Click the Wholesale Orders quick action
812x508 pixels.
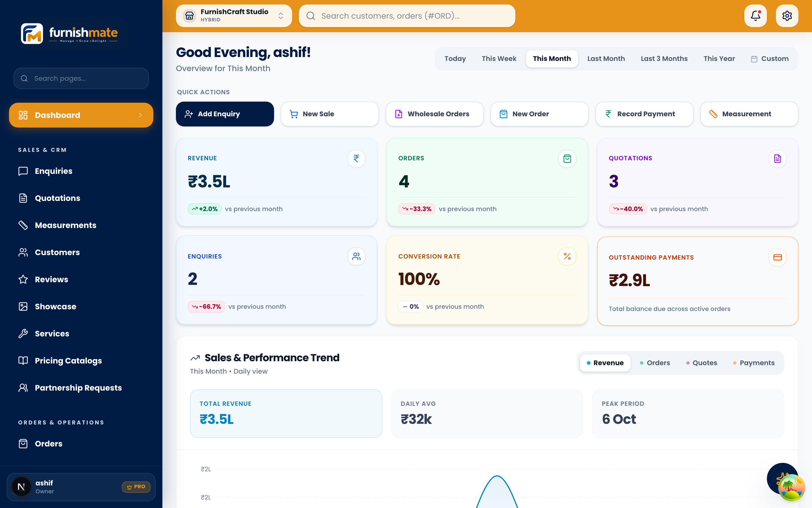pyautogui.click(x=434, y=114)
